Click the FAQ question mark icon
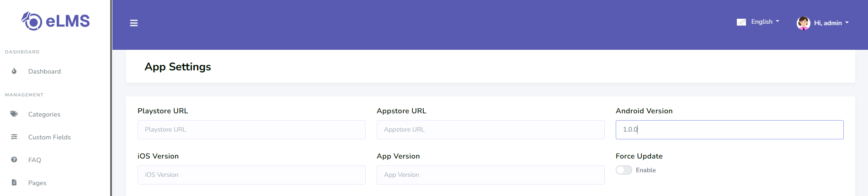 [x=14, y=159]
